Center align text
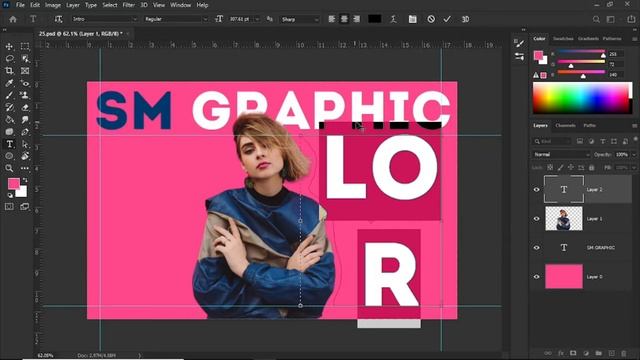Viewport: 640px width, 360px height. click(344, 19)
